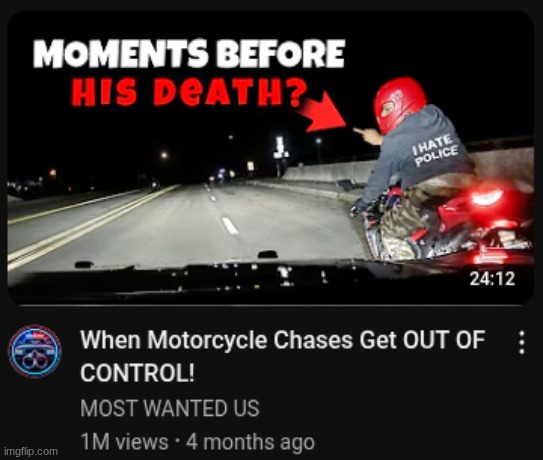Open the MOST WANTED US channel avatar
This screenshot has width=543, height=460.
click(x=35, y=351)
